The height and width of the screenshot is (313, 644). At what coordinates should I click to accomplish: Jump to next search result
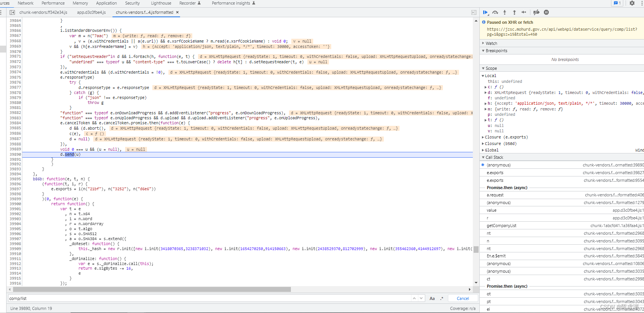421,298
